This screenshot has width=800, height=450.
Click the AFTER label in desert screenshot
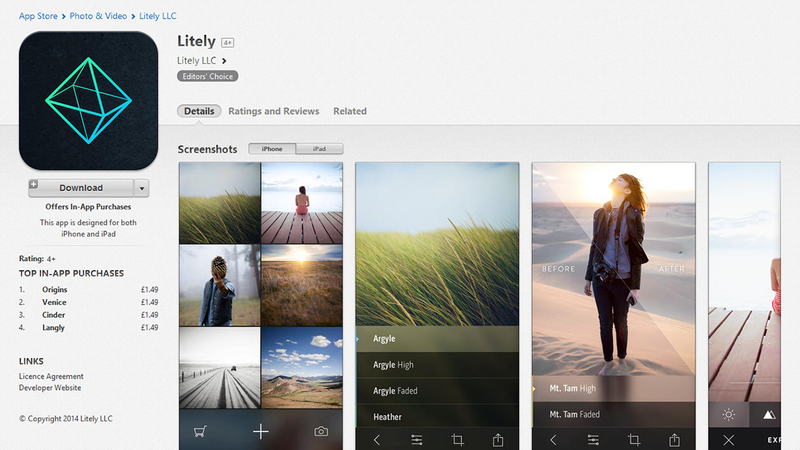(x=671, y=269)
